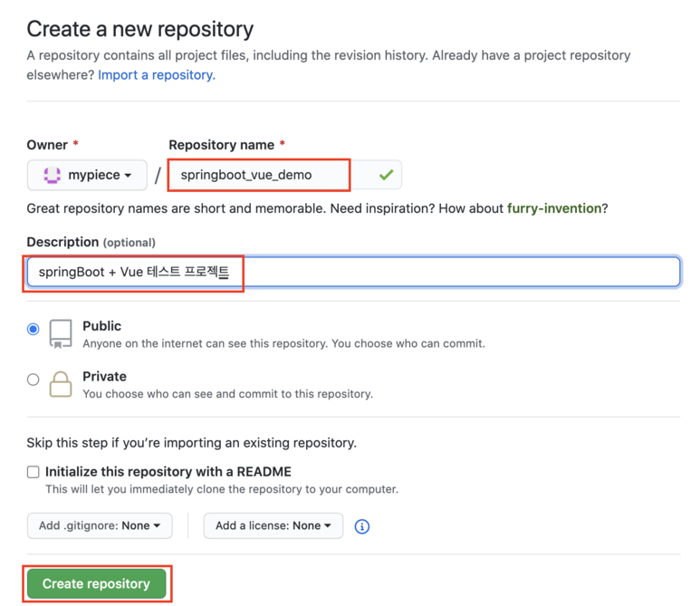Viewport: 700px width, 606px height.
Task: Click the Private repository lock icon
Action: pos(61,384)
